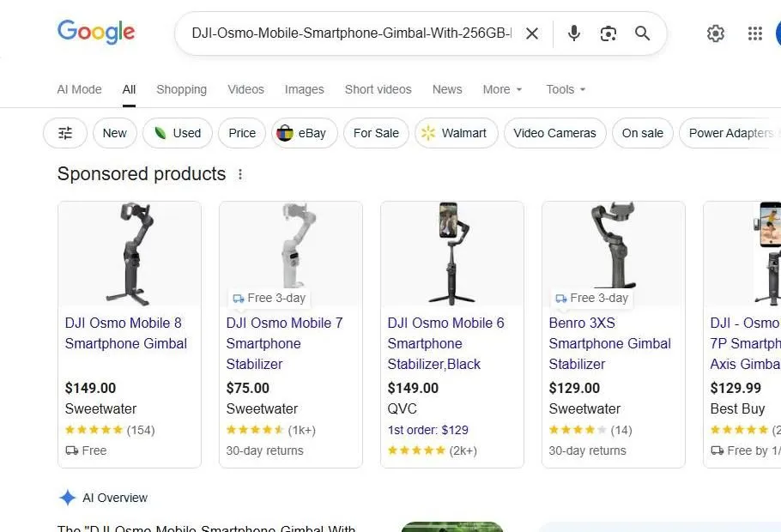Click the DJI Osmo Mobile 6 product image
This screenshot has width=781, height=532.
[x=451, y=252]
